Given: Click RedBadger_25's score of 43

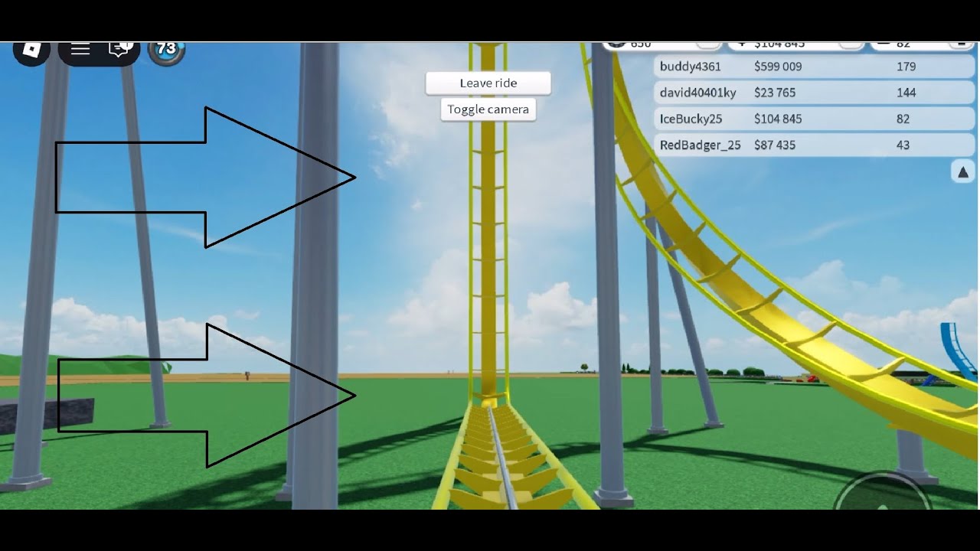Looking at the screenshot, I should pyautogui.click(x=903, y=145).
